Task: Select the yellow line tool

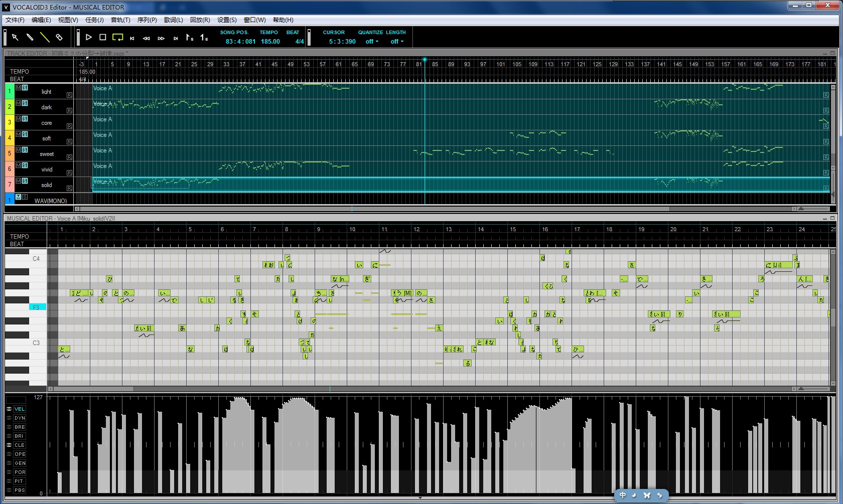Action: click(x=44, y=37)
